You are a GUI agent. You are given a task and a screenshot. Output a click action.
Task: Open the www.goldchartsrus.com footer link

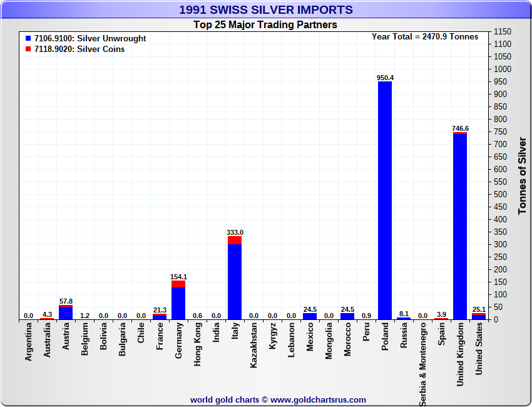318,400
